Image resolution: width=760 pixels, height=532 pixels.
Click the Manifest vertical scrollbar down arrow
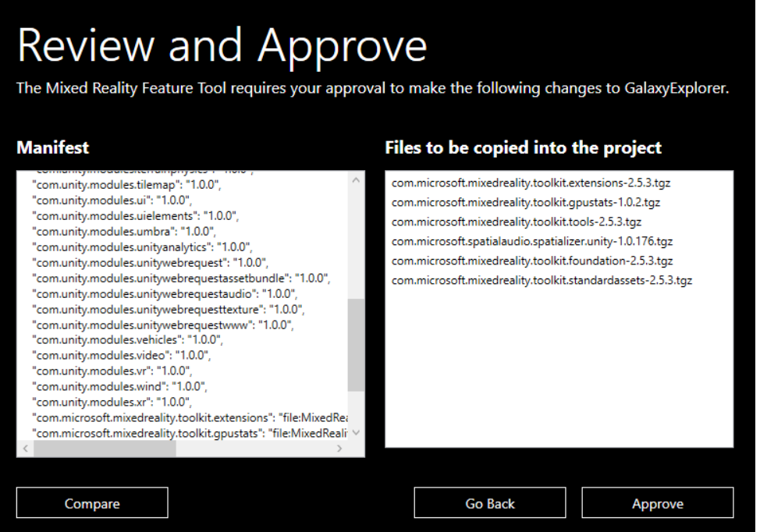(357, 432)
